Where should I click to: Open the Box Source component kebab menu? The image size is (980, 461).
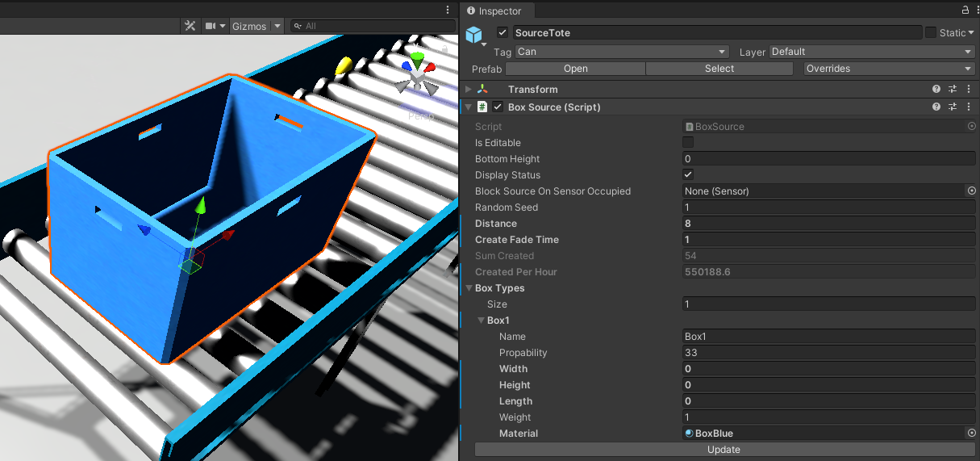pos(968,107)
